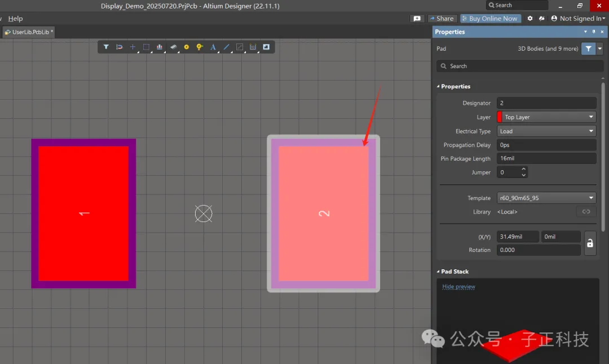Pin the Properties panel
Viewport: 609px width, 364px height.
593,32
